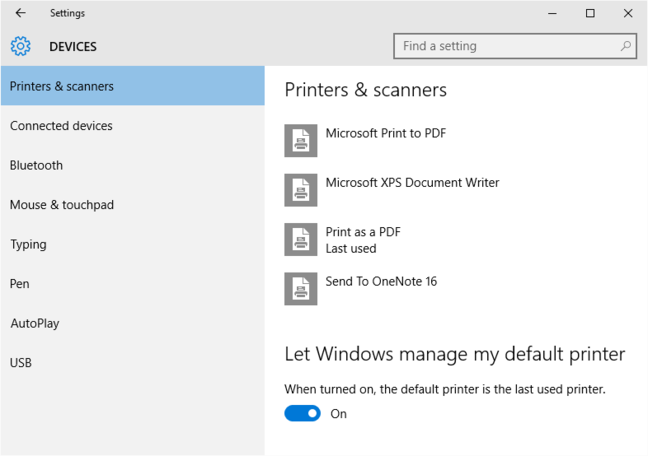
Task: Turn off Let Windows manage default printer toggle
Action: pyautogui.click(x=303, y=413)
